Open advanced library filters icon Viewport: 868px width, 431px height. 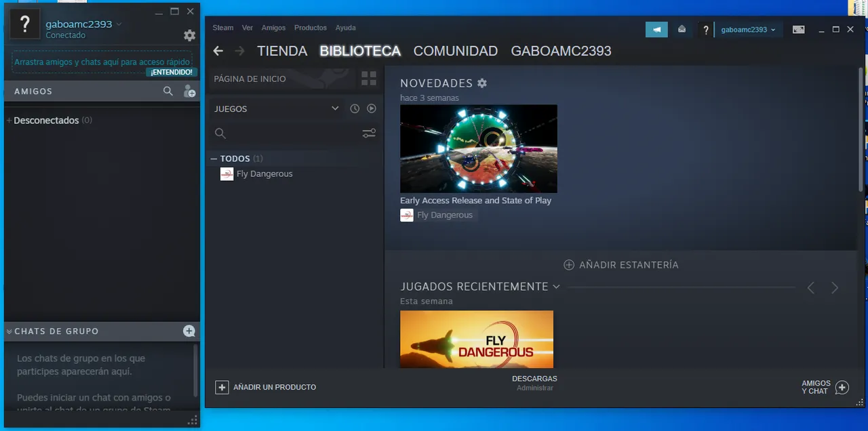coord(369,134)
